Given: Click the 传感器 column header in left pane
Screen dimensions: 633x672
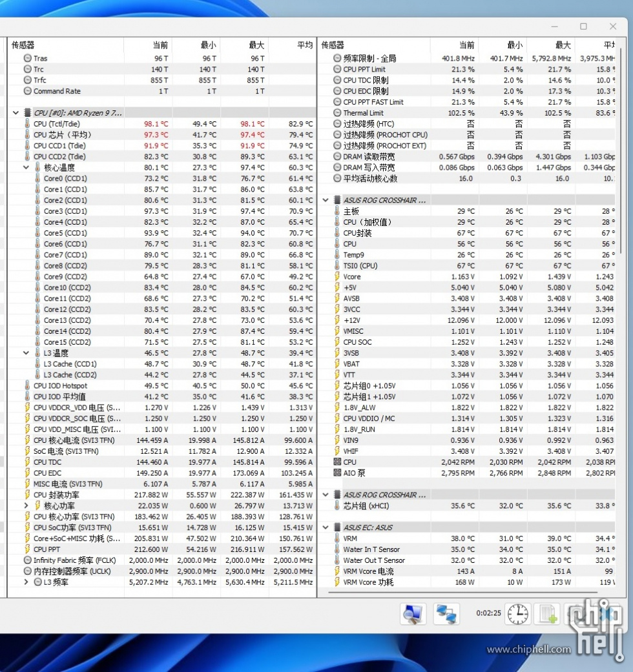Looking at the screenshot, I should point(66,45).
